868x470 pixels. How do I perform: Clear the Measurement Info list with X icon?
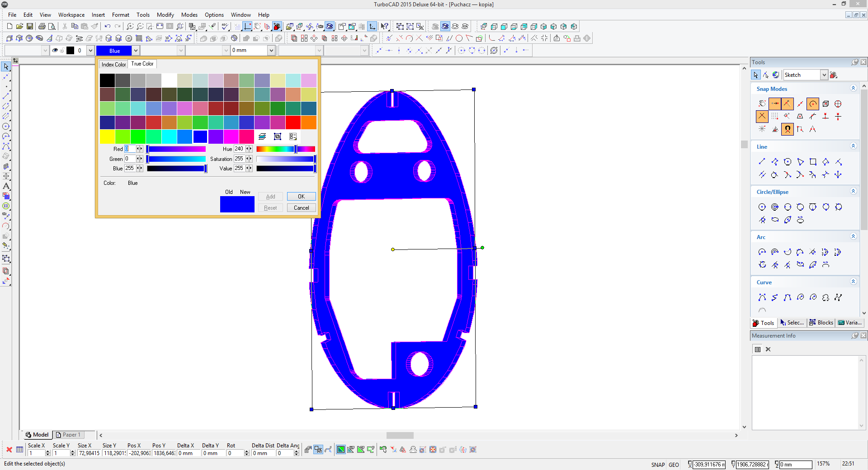pyautogui.click(x=768, y=349)
